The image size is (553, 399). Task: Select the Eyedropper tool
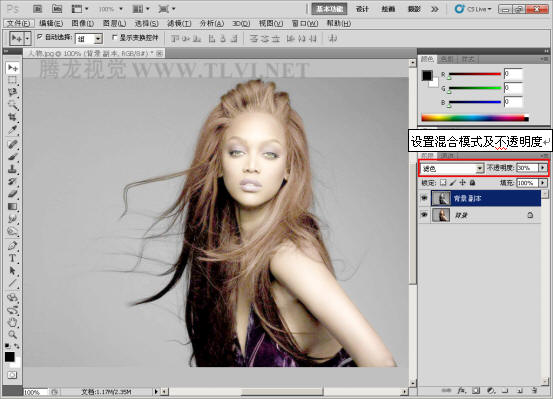click(x=13, y=129)
